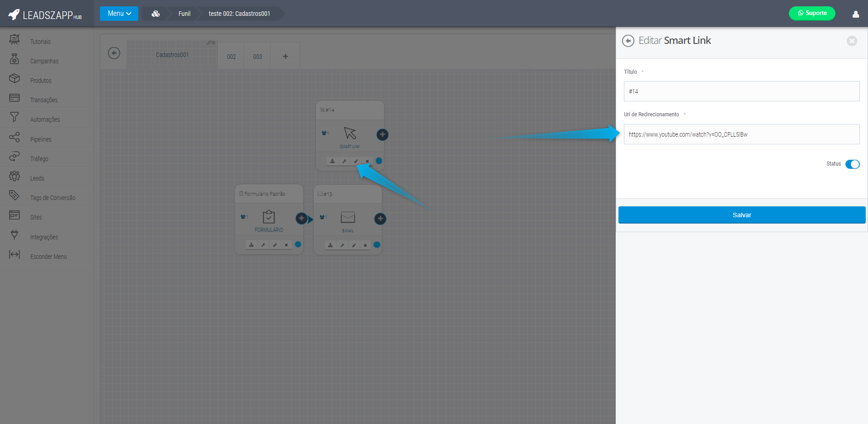Click the Url de Redirecionamento field
Image resolution: width=868 pixels, height=424 pixels.
(741, 134)
